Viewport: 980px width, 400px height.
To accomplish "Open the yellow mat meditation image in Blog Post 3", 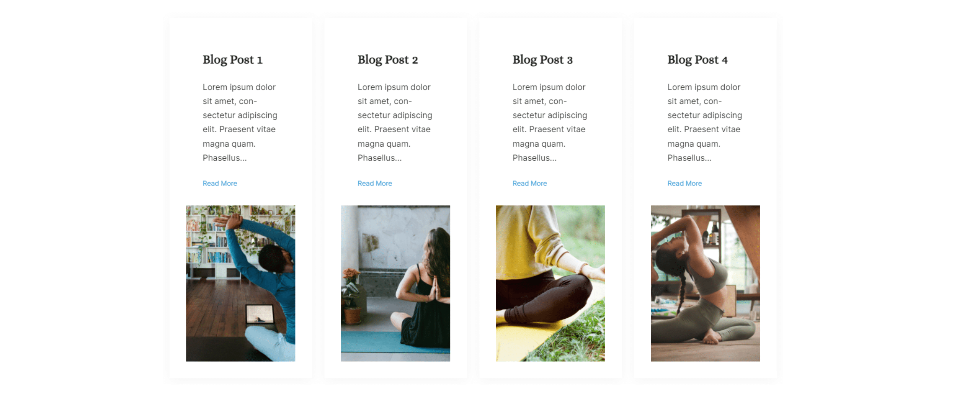I will [x=550, y=284].
